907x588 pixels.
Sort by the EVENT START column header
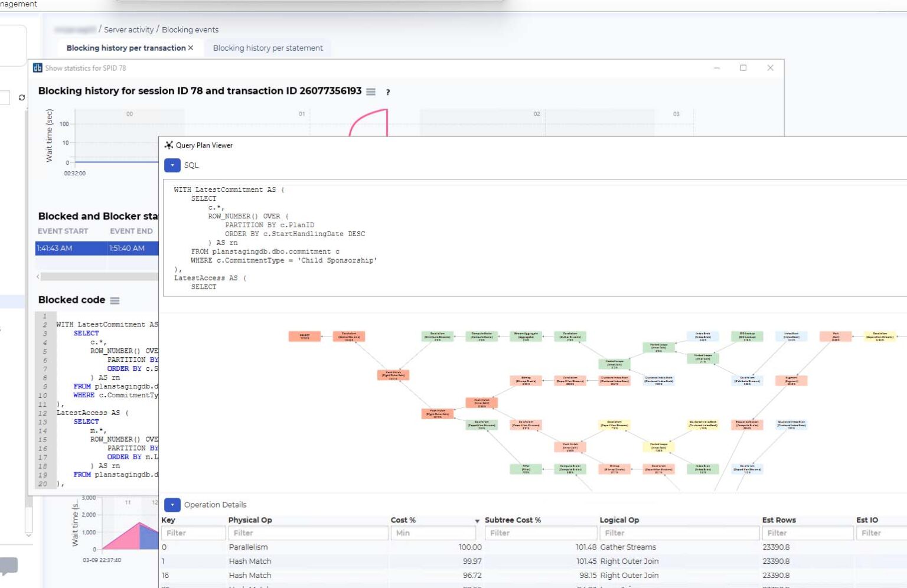63,231
